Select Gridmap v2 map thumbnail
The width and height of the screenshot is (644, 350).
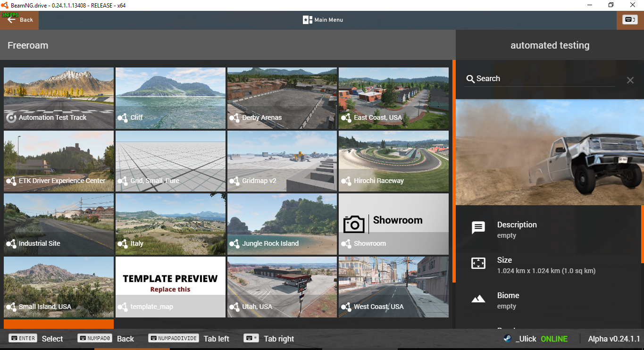click(282, 161)
